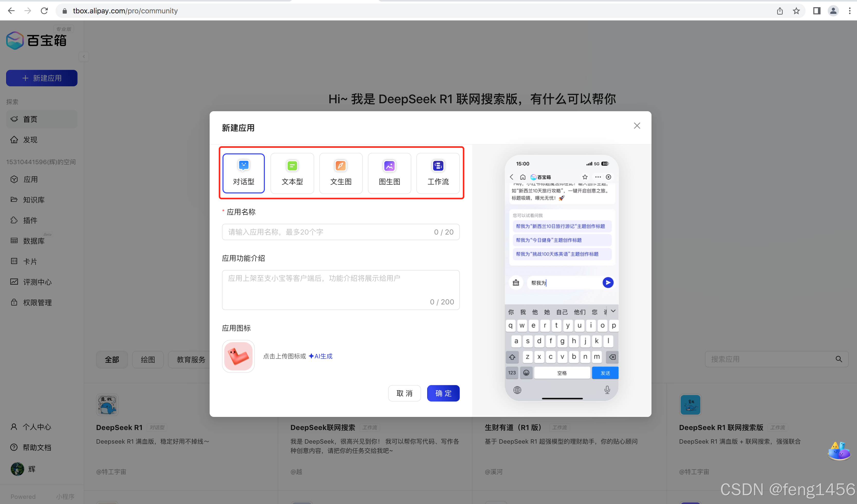
Task: Collapse the left sidebar with chevron
Action: point(84,57)
